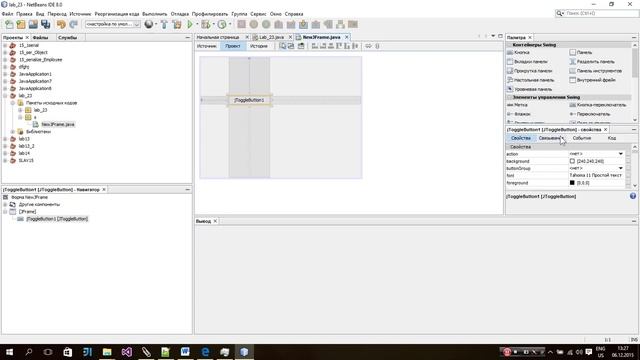The height and width of the screenshot is (360, 640).
Task: Open the Отладка menu
Action: click(180, 14)
